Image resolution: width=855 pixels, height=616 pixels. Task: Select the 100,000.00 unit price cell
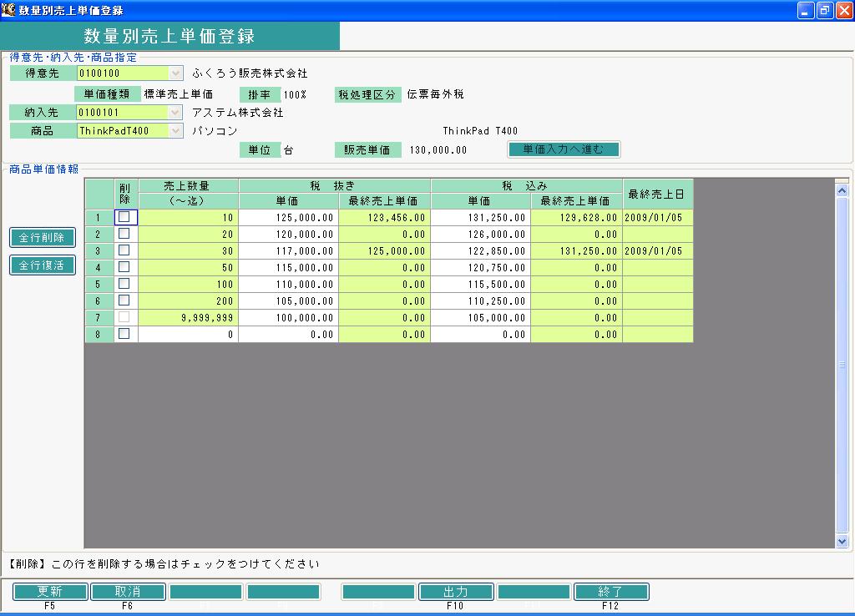288,318
